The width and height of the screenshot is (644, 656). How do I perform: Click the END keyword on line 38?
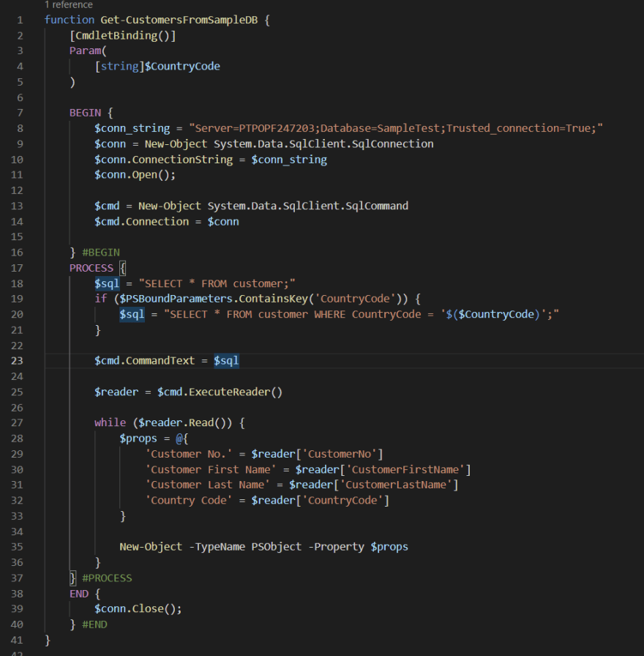pos(79,594)
